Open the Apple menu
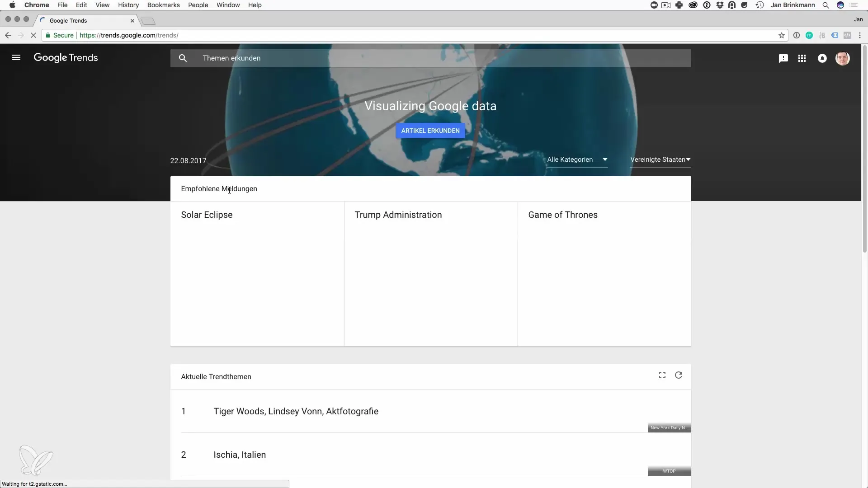Screen dimensions: 868x488 [12, 5]
